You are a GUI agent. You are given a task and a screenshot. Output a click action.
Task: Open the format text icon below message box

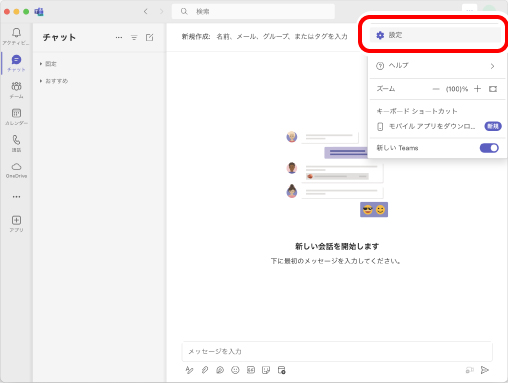pos(189,370)
